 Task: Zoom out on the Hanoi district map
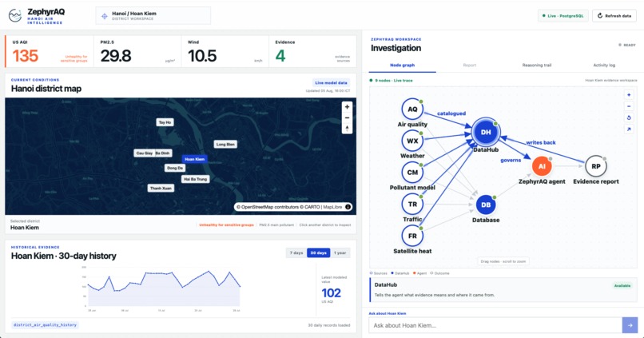[347, 118]
